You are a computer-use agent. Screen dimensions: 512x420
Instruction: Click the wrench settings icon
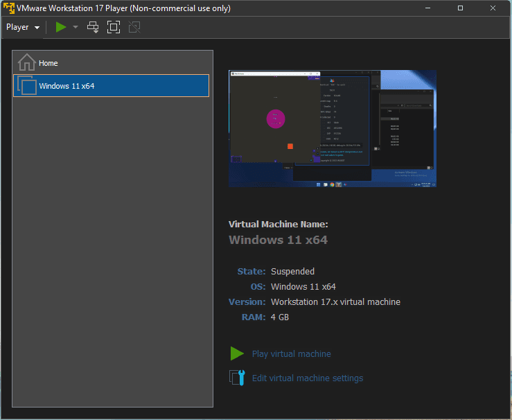point(237,378)
